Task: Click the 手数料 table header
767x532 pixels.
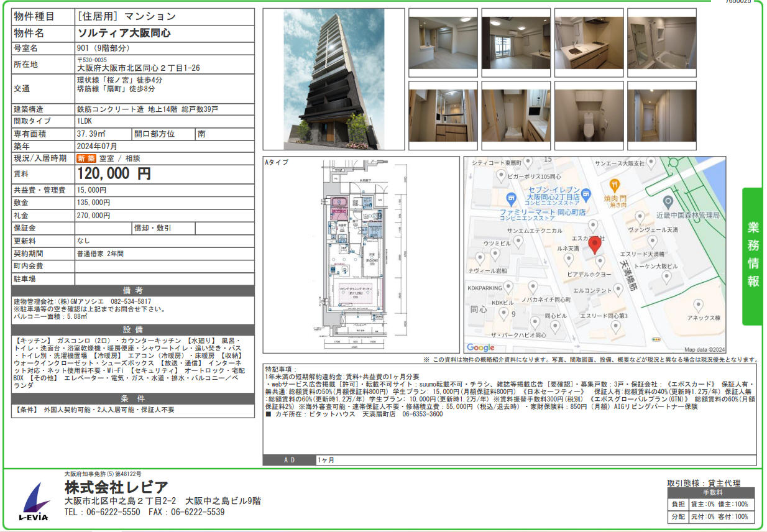Action: pyautogui.click(x=711, y=493)
